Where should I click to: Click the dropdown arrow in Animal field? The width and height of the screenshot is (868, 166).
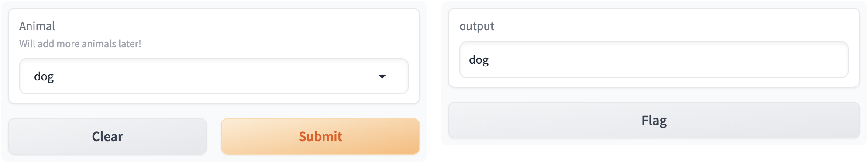pos(382,77)
